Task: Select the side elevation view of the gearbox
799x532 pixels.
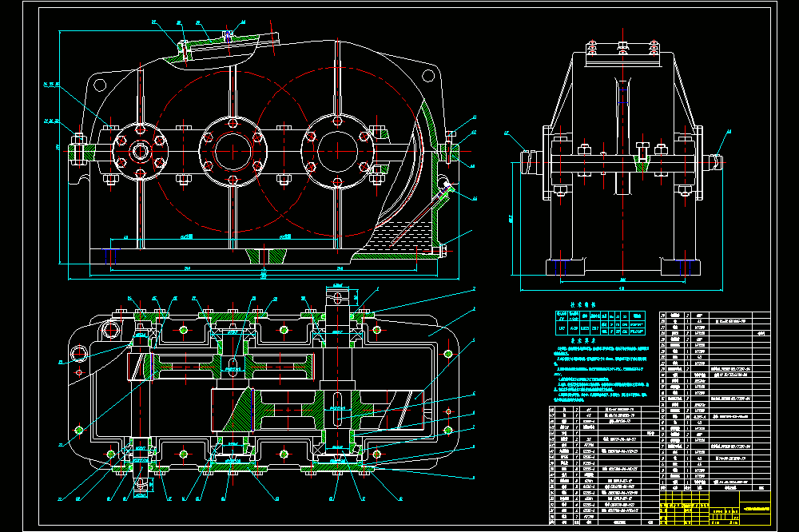Action: (622, 159)
